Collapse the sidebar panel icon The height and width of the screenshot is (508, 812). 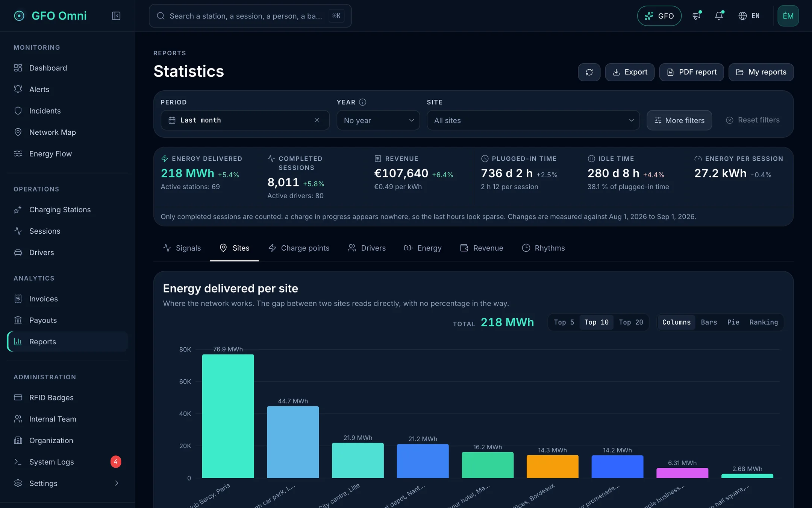pyautogui.click(x=116, y=16)
